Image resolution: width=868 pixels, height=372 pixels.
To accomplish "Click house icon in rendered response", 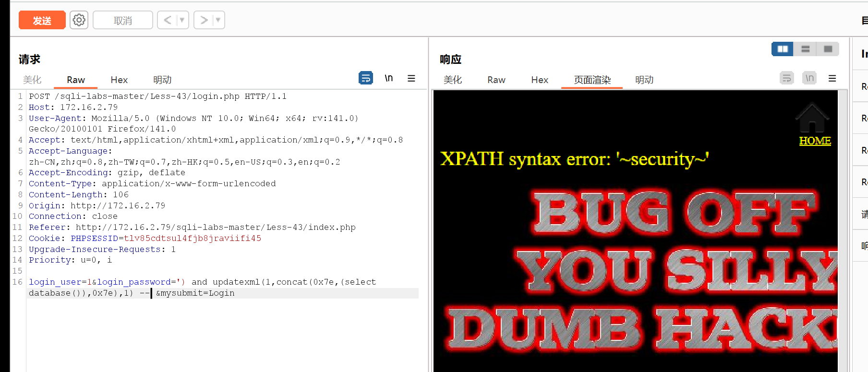I will point(812,118).
